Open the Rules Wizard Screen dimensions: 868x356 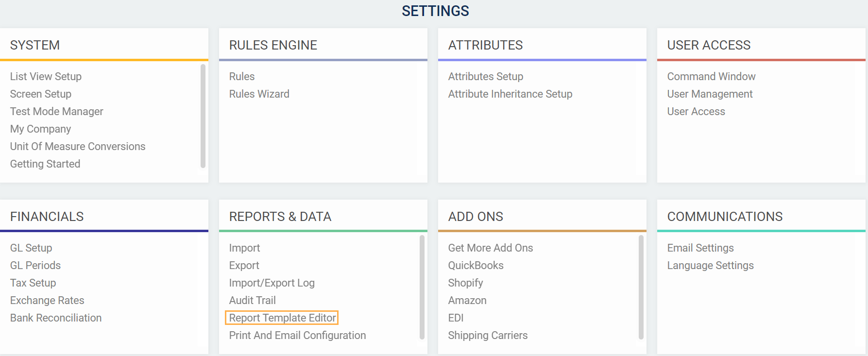pyautogui.click(x=259, y=94)
